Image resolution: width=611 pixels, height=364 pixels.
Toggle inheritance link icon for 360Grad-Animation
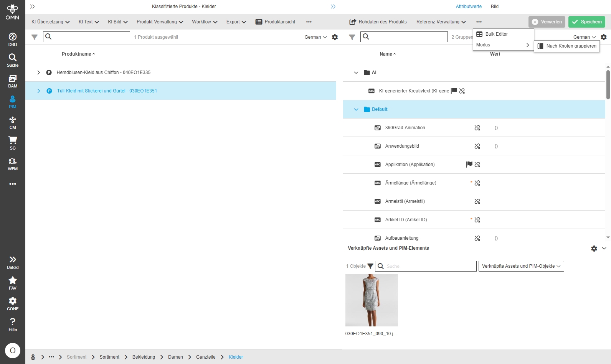pyautogui.click(x=477, y=128)
